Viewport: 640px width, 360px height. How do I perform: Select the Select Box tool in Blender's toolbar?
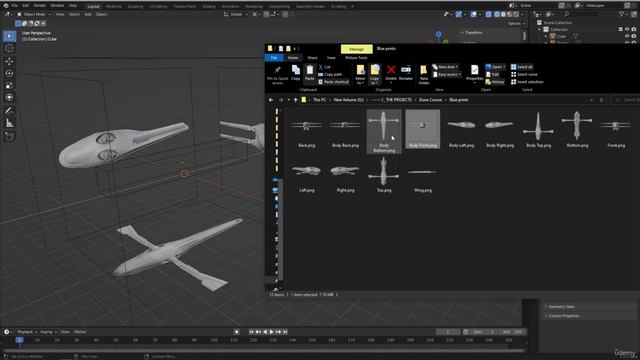(x=9, y=36)
